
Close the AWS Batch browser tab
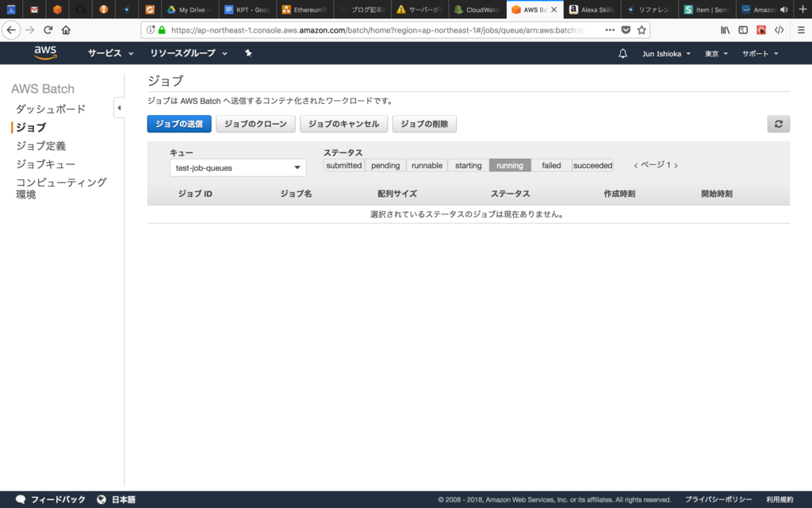coord(553,10)
